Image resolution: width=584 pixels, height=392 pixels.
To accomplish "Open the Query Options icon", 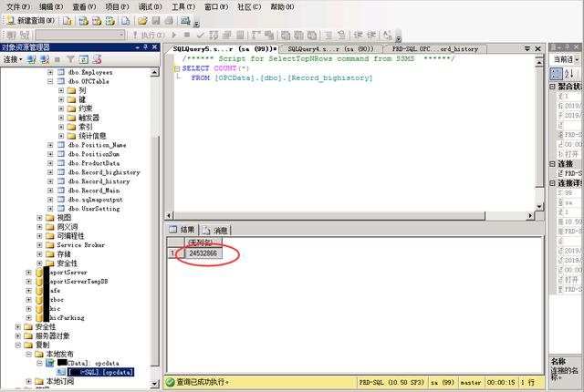I will (x=227, y=35).
